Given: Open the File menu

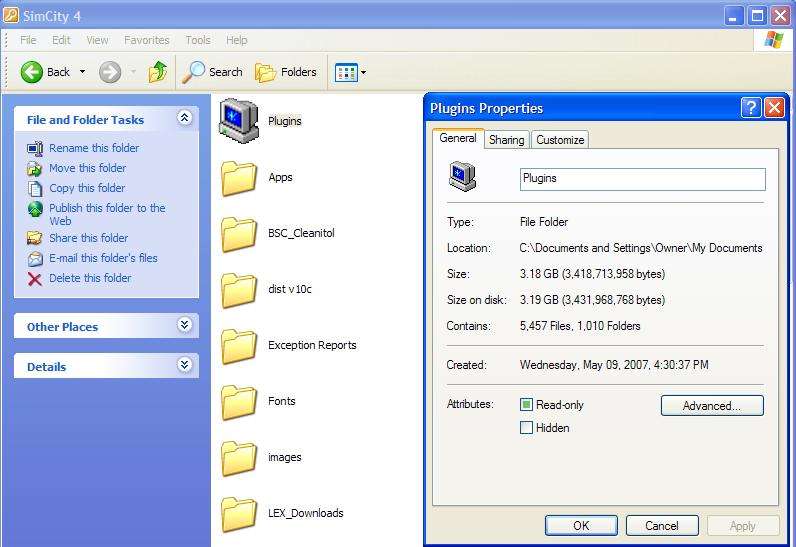Looking at the screenshot, I should click(28, 40).
